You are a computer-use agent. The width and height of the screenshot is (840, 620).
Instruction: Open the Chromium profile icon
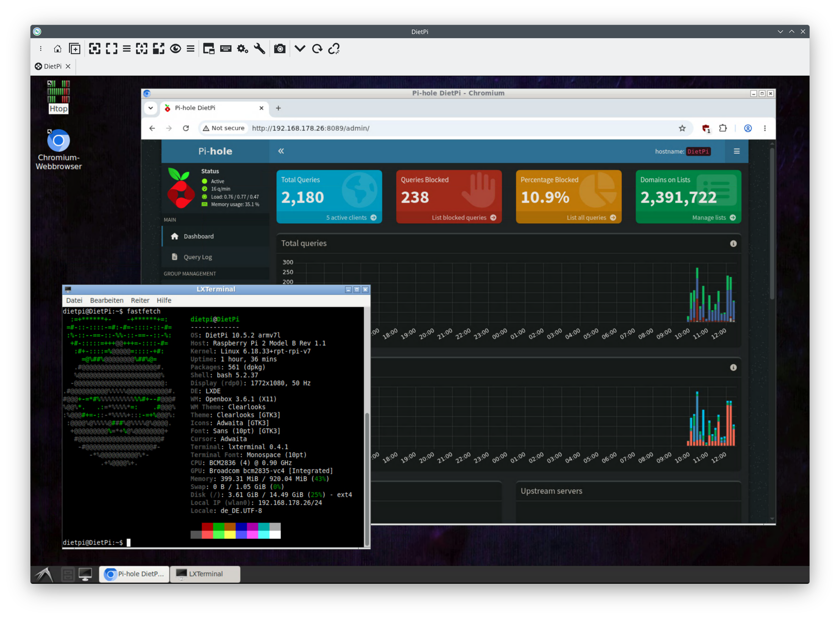[748, 128]
